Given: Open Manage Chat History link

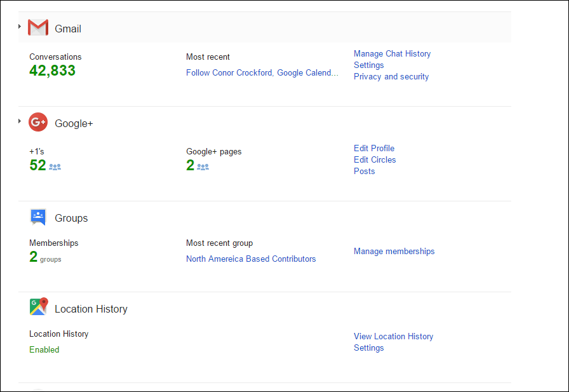Looking at the screenshot, I should click(392, 54).
